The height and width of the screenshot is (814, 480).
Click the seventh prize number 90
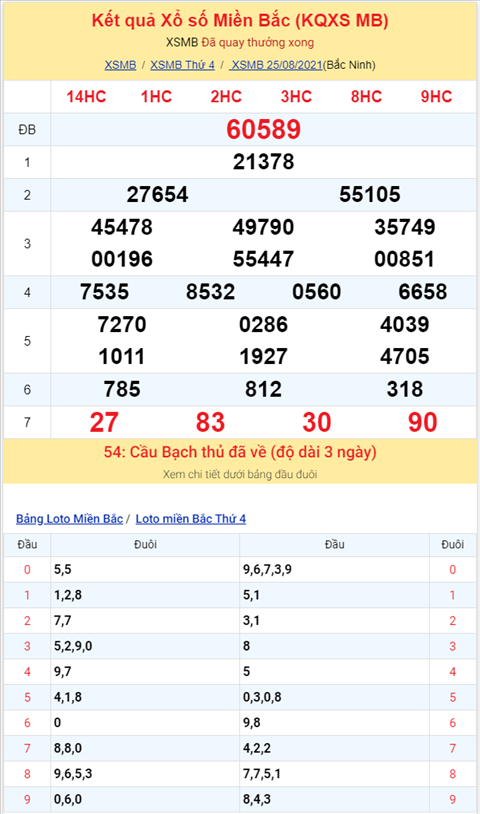coord(423,422)
